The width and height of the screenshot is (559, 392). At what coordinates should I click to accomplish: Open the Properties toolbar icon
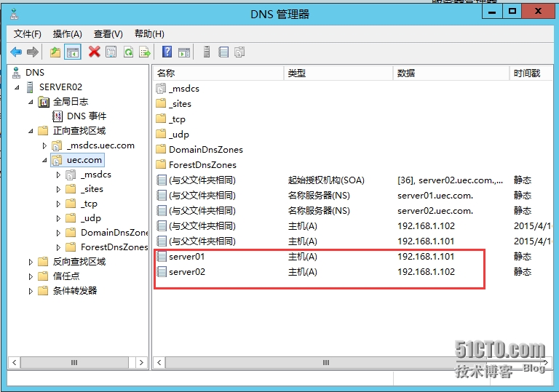point(111,52)
